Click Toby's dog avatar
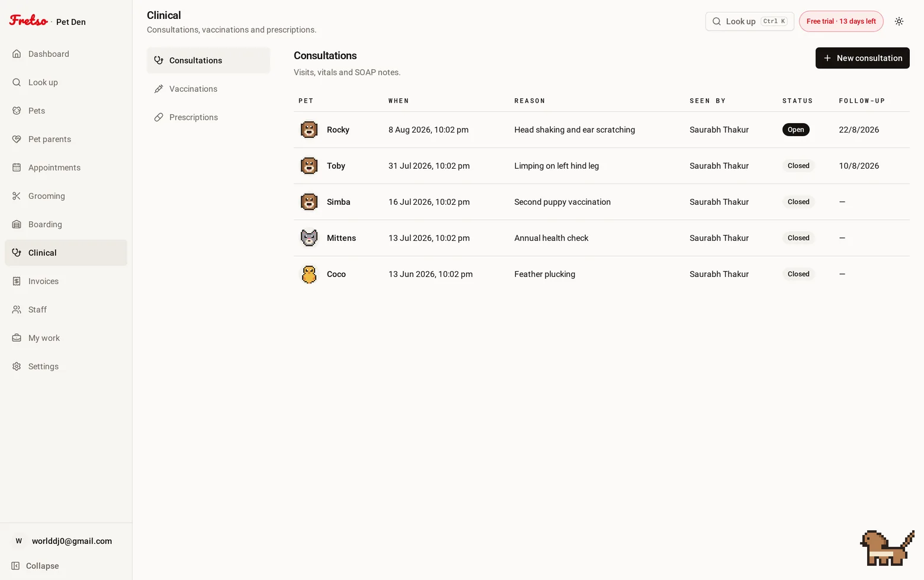The image size is (924, 580). click(x=309, y=166)
